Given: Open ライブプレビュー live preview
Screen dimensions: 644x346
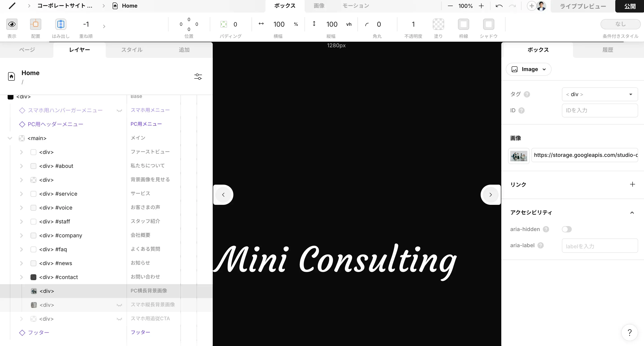Looking at the screenshot, I should (x=583, y=6).
